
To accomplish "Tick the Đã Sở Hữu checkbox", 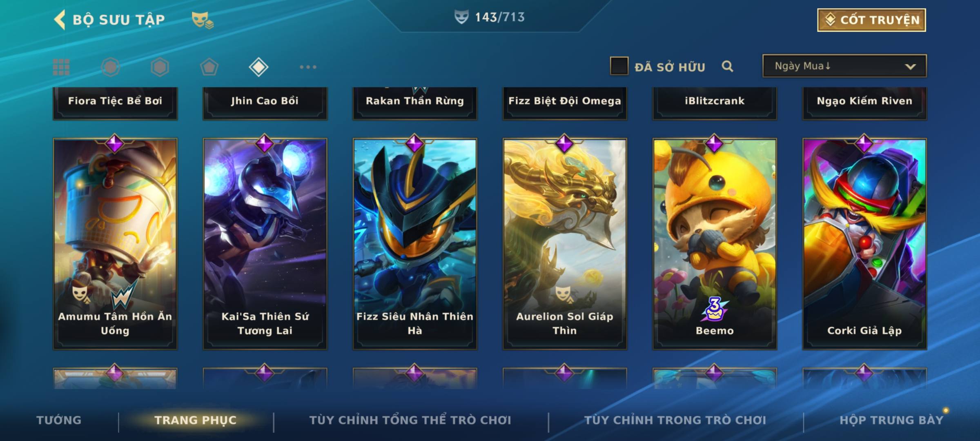I will click(x=619, y=66).
